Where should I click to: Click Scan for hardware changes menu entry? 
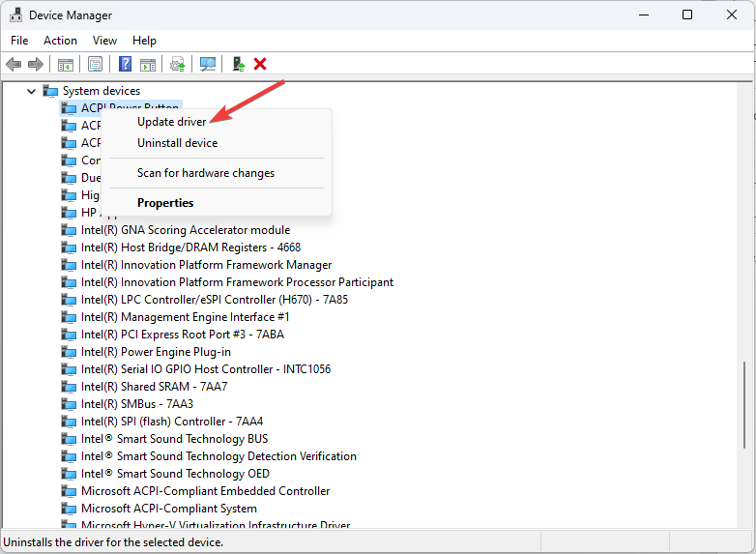click(205, 173)
